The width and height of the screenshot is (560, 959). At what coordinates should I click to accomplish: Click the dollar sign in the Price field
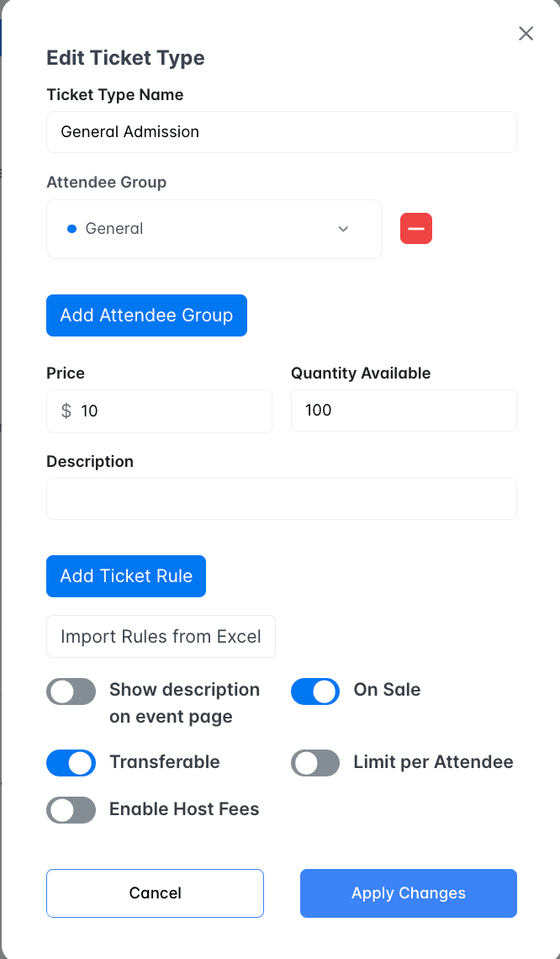pyautogui.click(x=61, y=411)
